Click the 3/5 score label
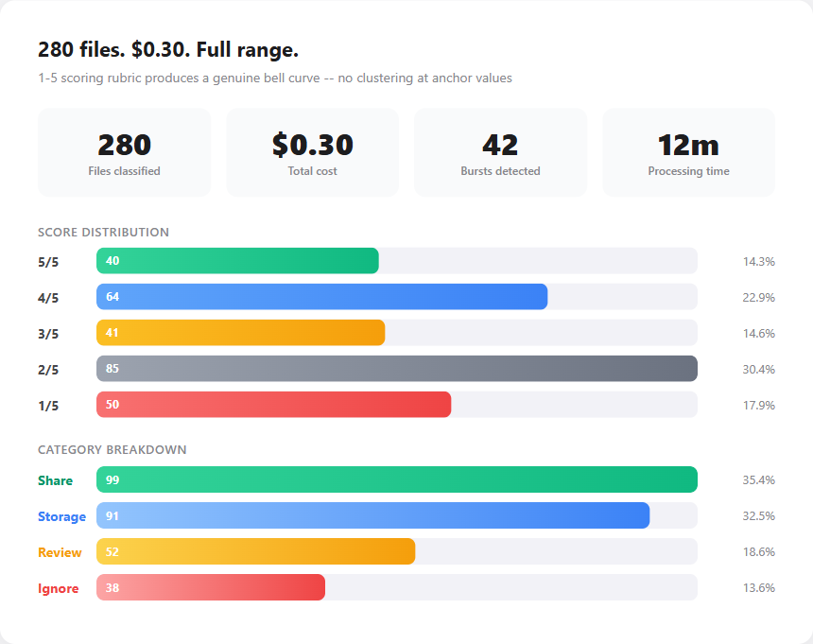This screenshot has height=644, width=813. click(x=48, y=334)
